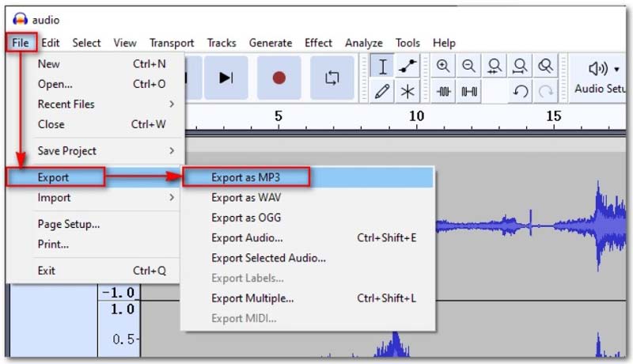633x364 pixels.
Task: Click the Record button
Action: (279, 78)
